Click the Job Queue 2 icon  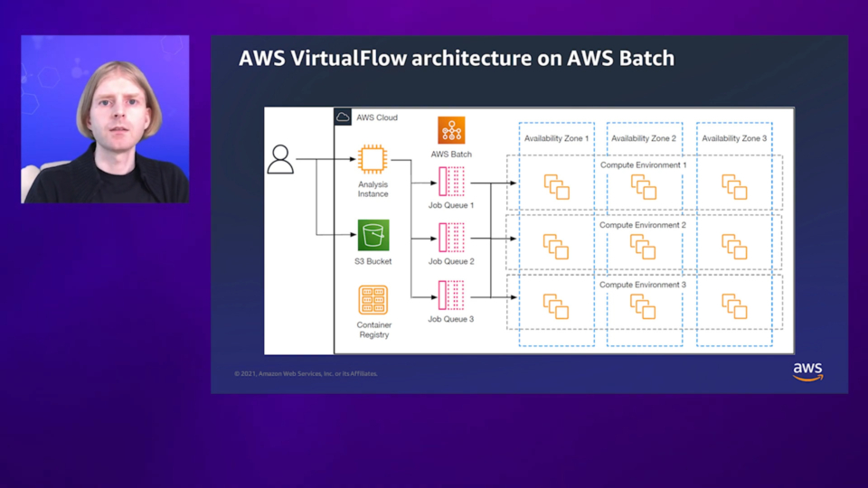pos(451,238)
